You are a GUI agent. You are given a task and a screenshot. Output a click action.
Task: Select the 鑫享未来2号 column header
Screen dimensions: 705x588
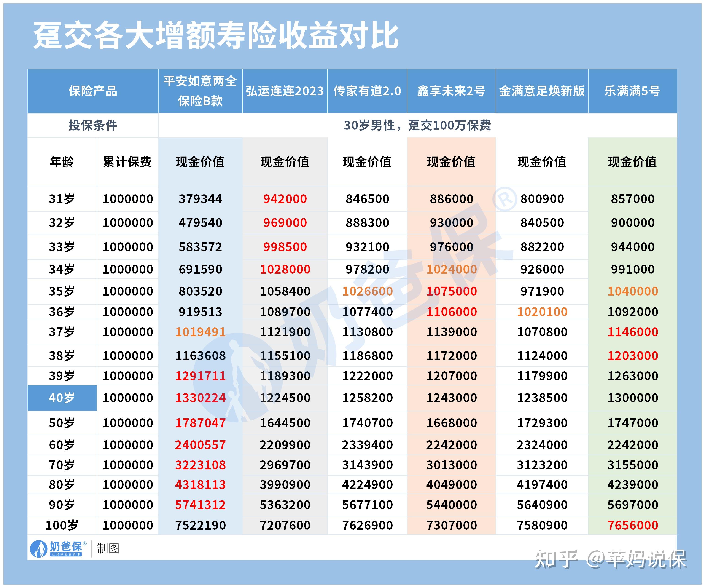(452, 91)
